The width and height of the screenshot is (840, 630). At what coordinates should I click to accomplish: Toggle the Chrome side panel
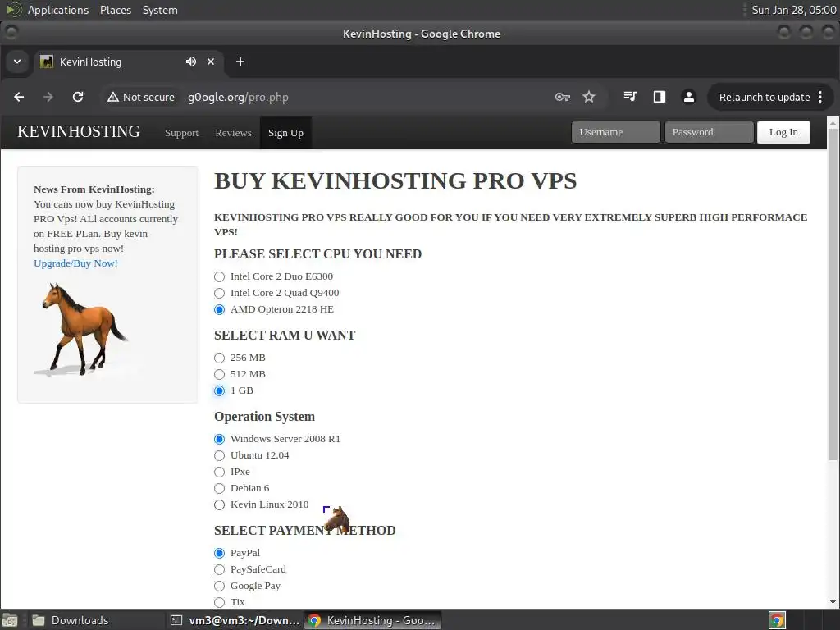(660, 97)
